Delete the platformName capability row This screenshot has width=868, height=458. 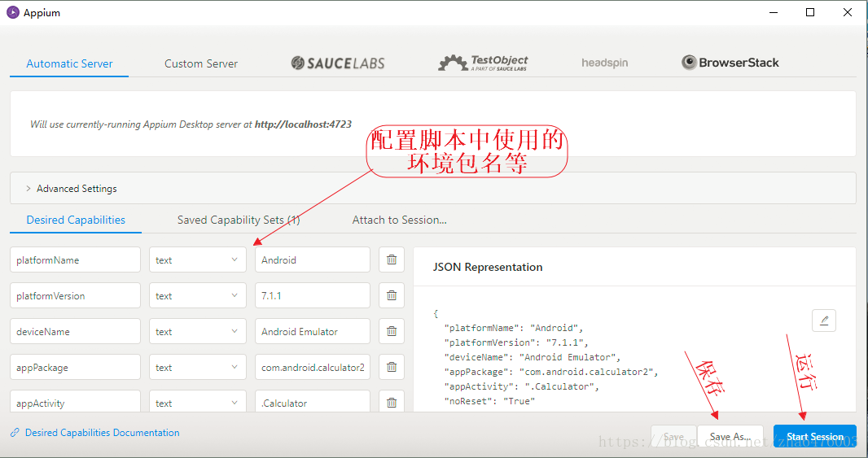tap(392, 260)
